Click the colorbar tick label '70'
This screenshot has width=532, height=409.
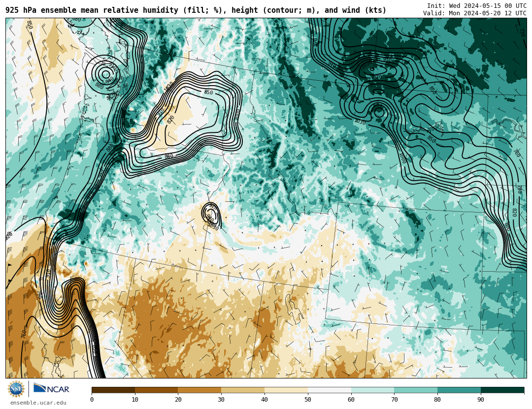point(394,400)
